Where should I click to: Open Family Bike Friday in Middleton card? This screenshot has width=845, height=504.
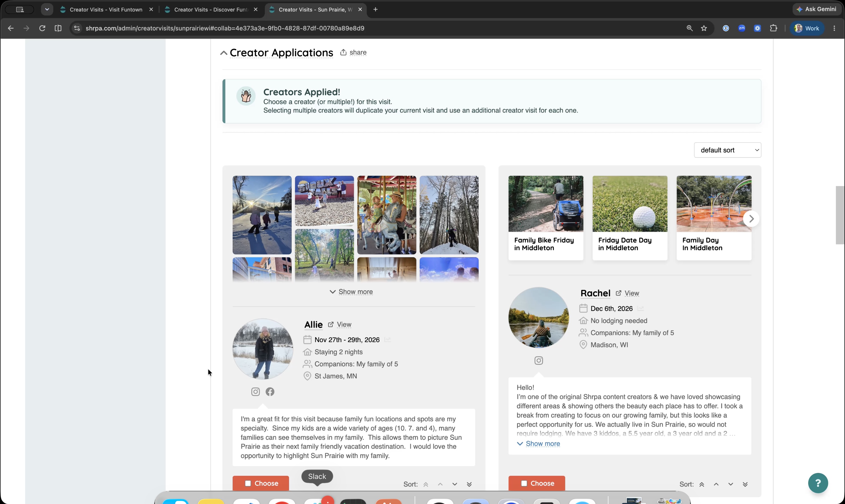(x=545, y=218)
